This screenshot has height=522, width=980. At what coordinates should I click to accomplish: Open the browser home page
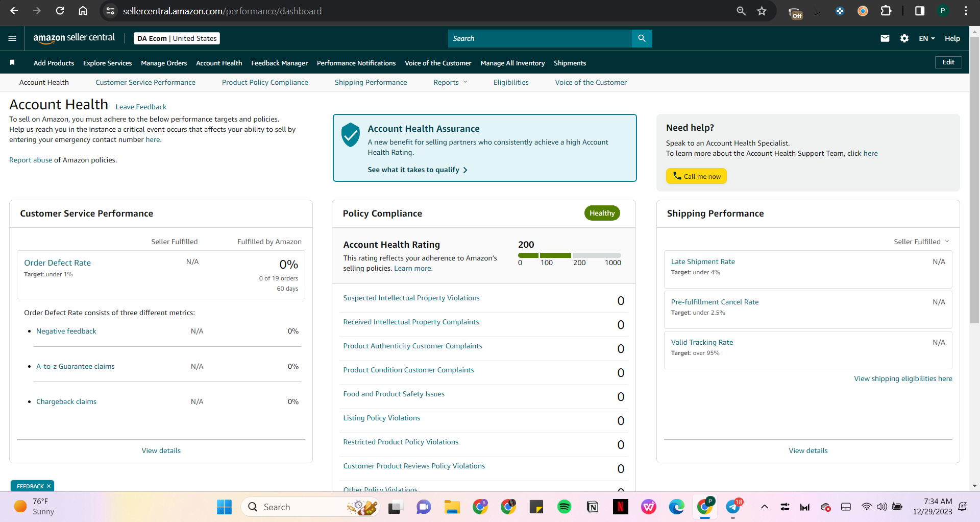pyautogui.click(x=83, y=11)
